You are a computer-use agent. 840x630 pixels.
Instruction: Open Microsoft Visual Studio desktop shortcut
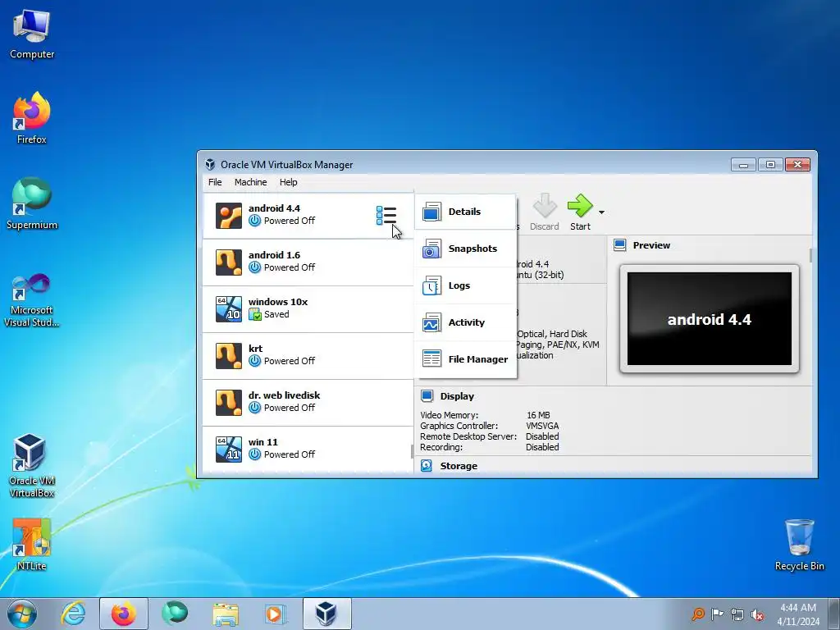32,300
